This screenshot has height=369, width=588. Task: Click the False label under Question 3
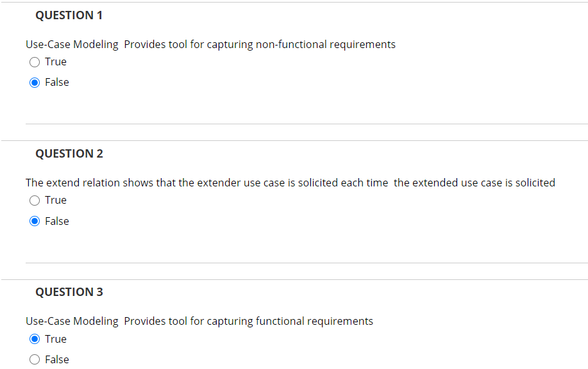click(56, 359)
